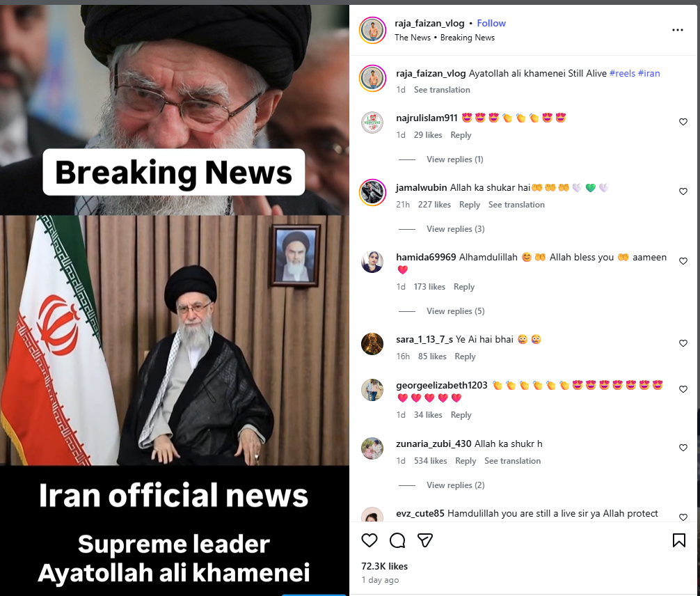Share post via paper plane icon
The image size is (700, 596).
pyautogui.click(x=425, y=540)
